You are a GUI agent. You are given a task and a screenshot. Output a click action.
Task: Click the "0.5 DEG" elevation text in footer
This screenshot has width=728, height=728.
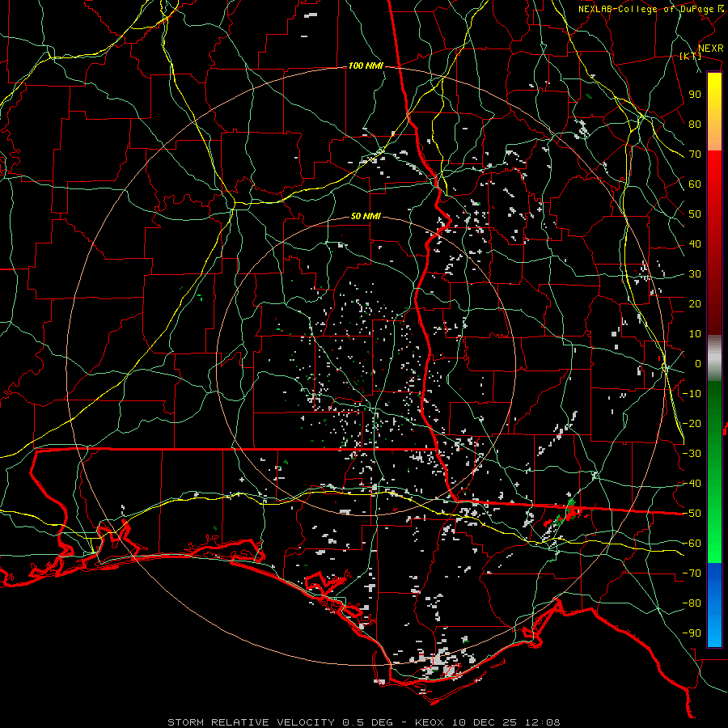(x=367, y=722)
